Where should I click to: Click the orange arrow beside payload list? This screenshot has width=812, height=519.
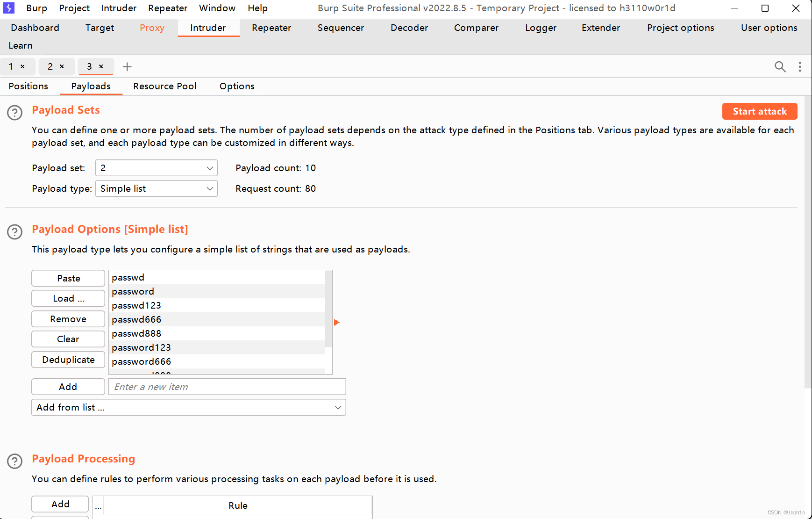click(336, 322)
